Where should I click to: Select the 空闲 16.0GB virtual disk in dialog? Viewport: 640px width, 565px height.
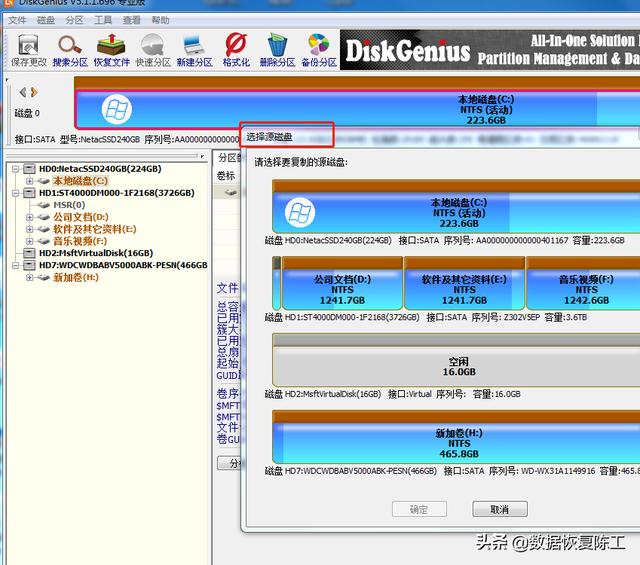point(456,360)
